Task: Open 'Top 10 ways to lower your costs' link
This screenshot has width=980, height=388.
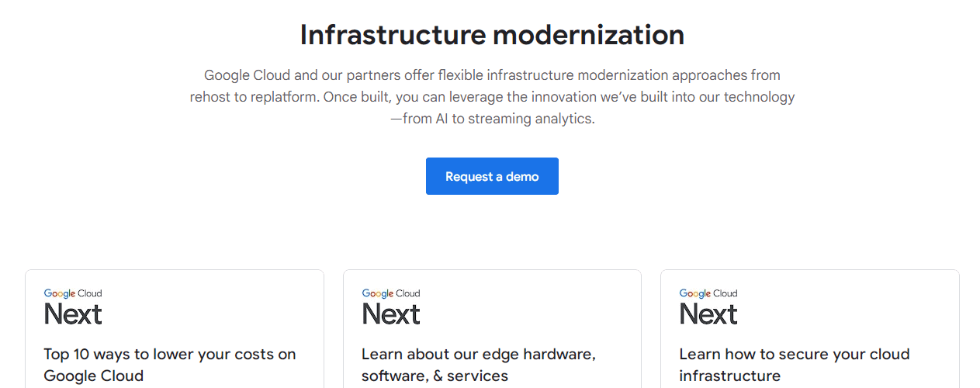Action: click(x=170, y=355)
